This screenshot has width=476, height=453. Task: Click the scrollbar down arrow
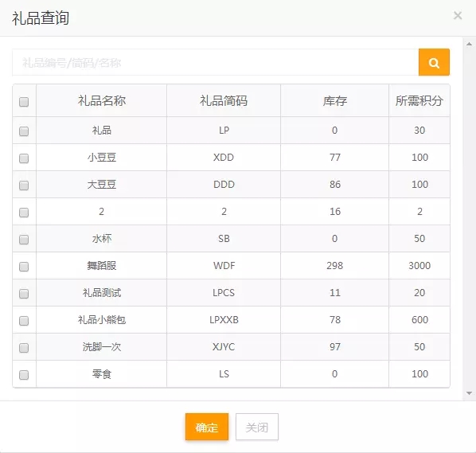469,393
